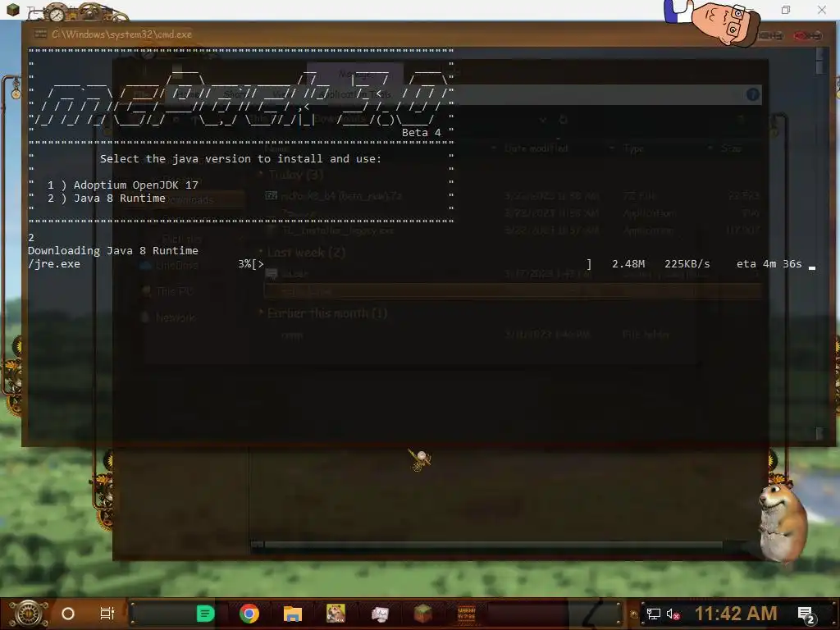Open the green chat app on taskbar

(205, 614)
